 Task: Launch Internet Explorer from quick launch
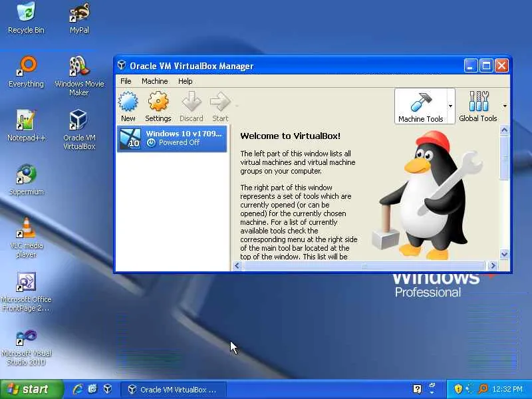[78, 389]
